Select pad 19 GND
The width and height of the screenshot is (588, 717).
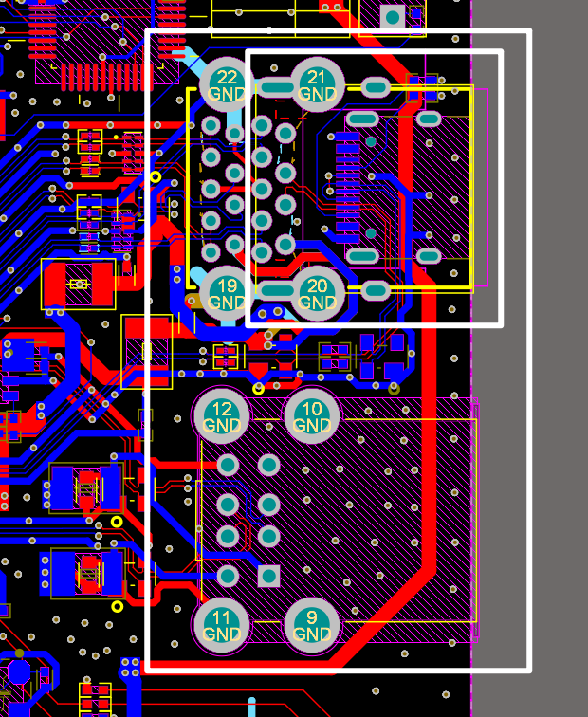(227, 293)
